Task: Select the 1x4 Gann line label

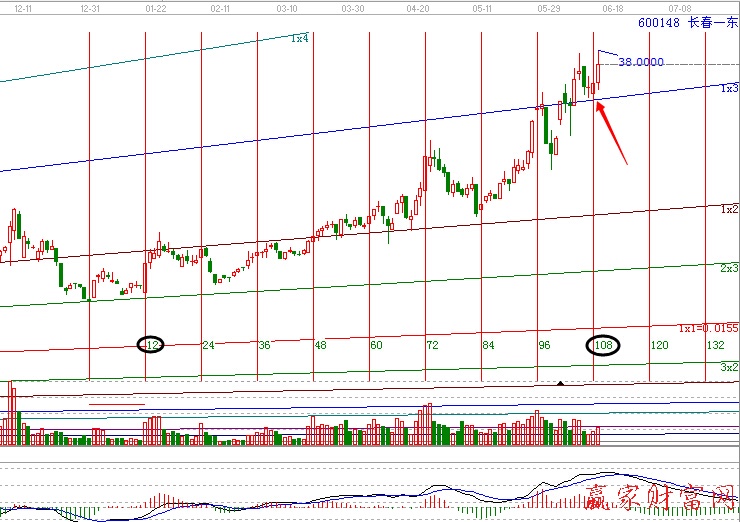Action: pyautogui.click(x=299, y=38)
